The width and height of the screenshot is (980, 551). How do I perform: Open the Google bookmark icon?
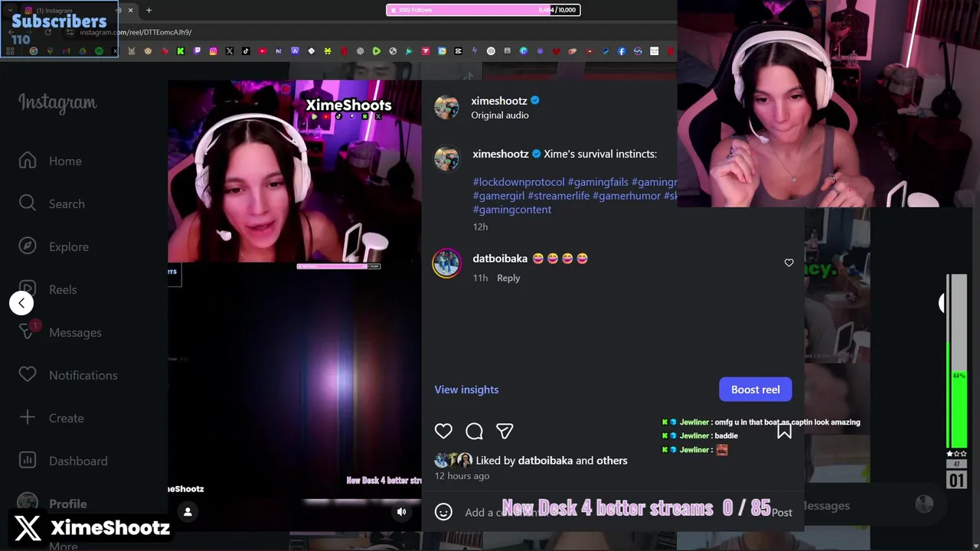34,51
